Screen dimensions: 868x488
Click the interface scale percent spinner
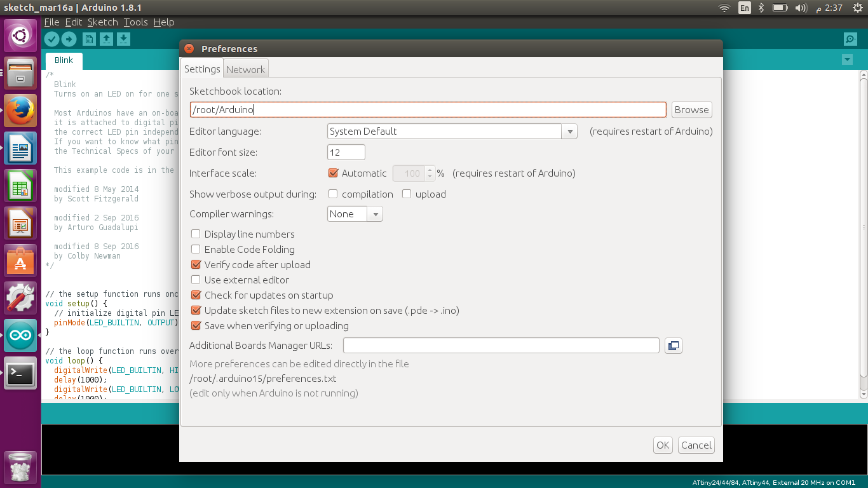point(414,173)
